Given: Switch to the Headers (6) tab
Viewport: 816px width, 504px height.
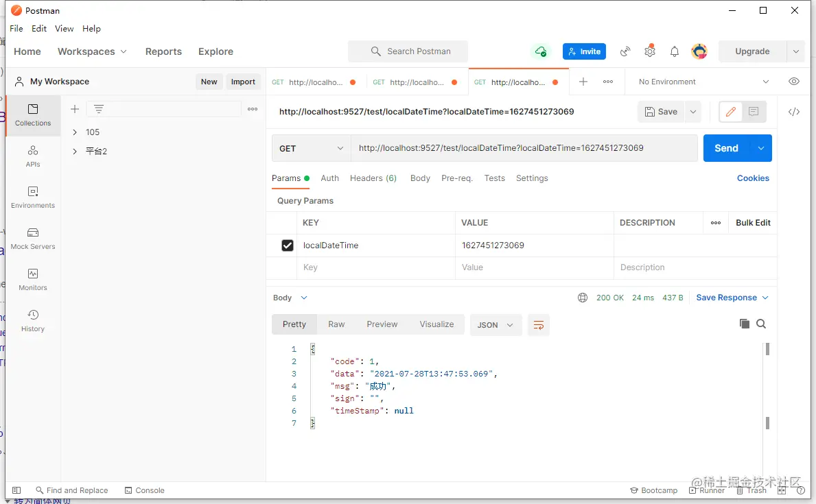Looking at the screenshot, I should [x=373, y=178].
